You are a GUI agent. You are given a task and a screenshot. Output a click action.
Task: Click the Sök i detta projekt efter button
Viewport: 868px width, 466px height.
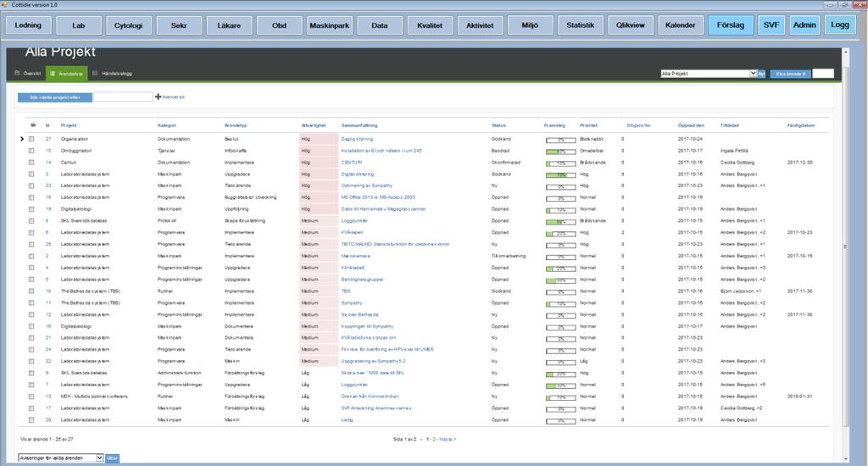tap(55, 97)
